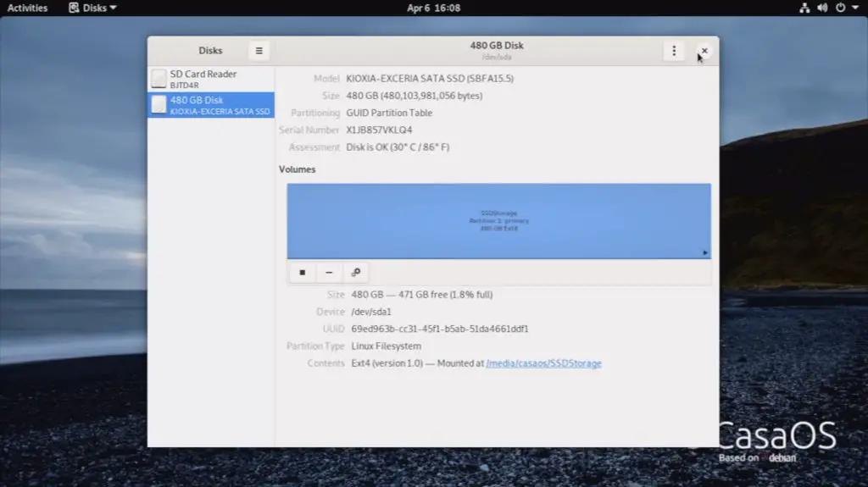
Task: Open the Activities overview
Action: (x=27, y=8)
